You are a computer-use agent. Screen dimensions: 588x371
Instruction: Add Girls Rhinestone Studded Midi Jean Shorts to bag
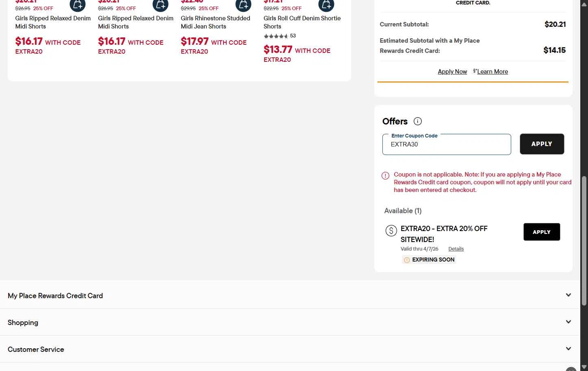pos(243,5)
